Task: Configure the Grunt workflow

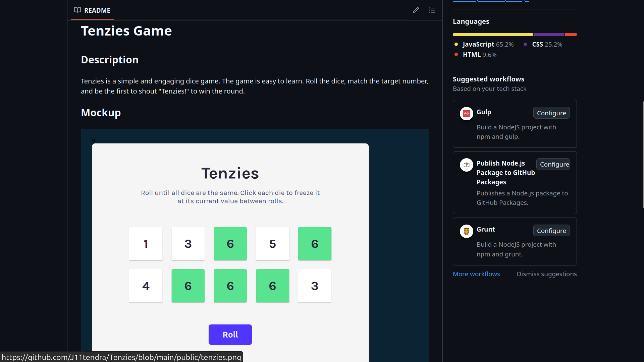Action: click(551, 231)
